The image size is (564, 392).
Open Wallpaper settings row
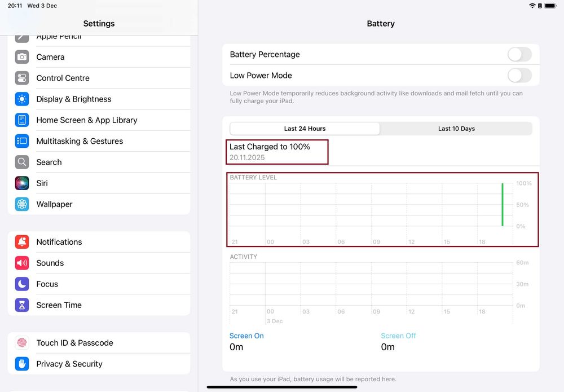point(99,204)
